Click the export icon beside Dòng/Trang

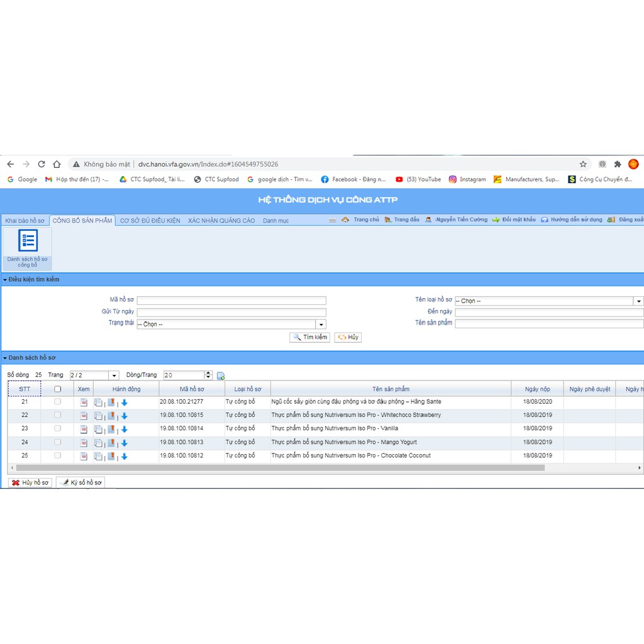221,376
